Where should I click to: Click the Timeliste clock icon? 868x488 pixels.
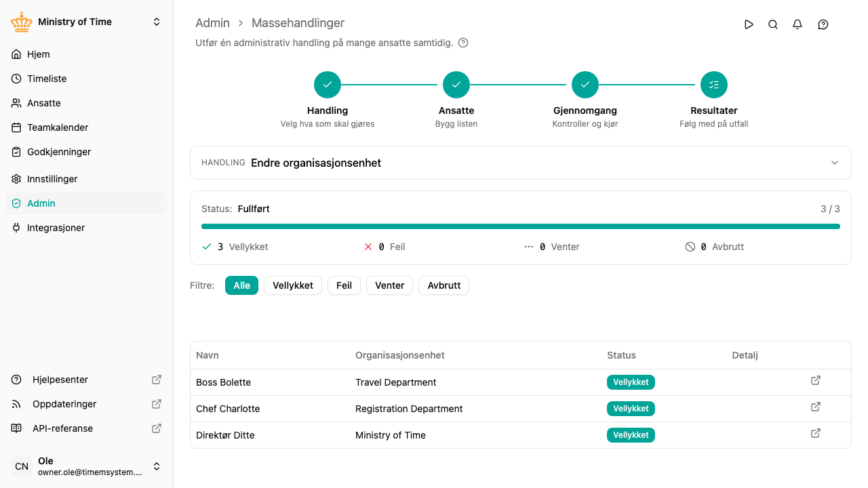pos(16,79)
